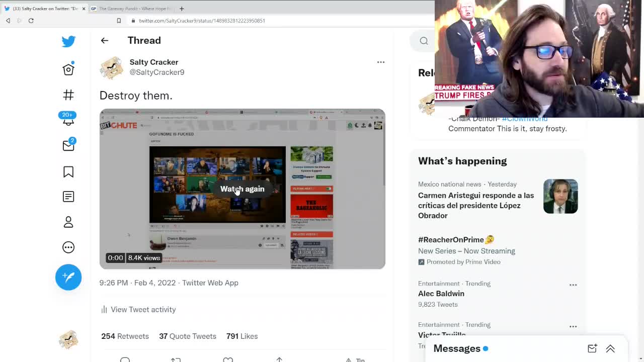644x362 pixels.
Task: Open options for Victor Trujillo trend
Action: coord(573,326)
